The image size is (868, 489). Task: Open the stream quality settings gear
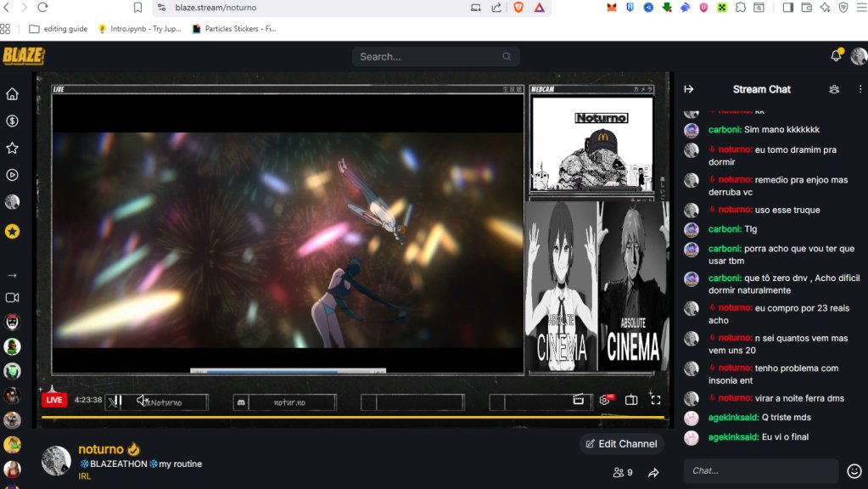[602, 399]
